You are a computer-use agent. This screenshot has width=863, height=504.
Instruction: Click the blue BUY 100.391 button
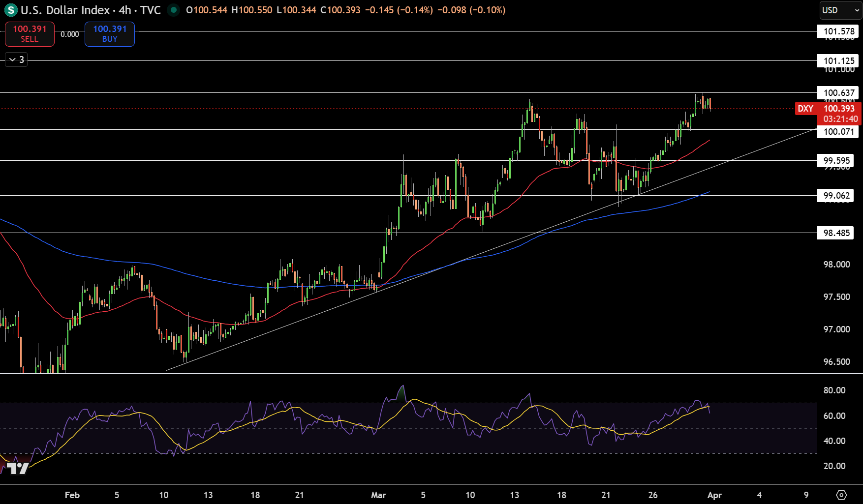coord(110,34)
